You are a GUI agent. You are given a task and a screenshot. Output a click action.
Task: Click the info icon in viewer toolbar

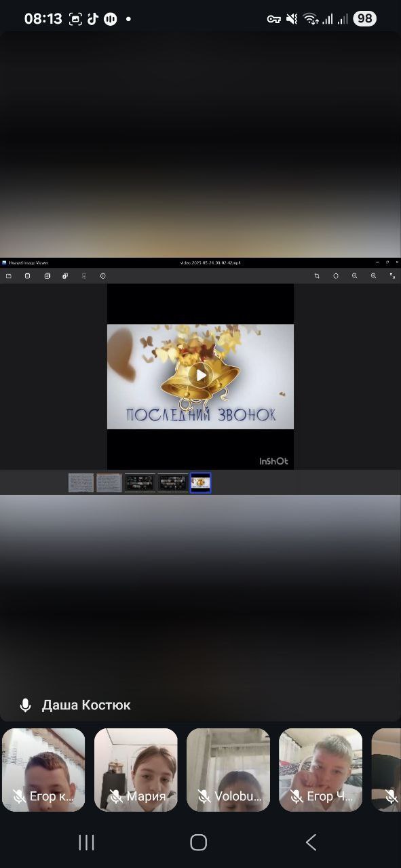(103, 276)
